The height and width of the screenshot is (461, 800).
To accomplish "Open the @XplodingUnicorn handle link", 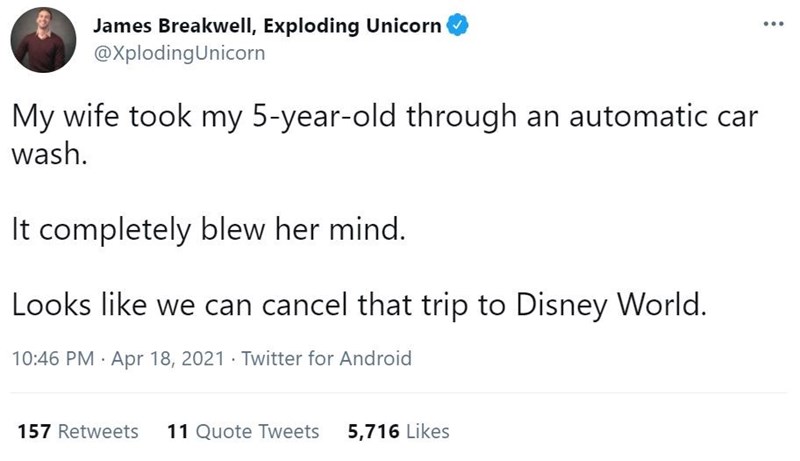I will coord(178,53).
